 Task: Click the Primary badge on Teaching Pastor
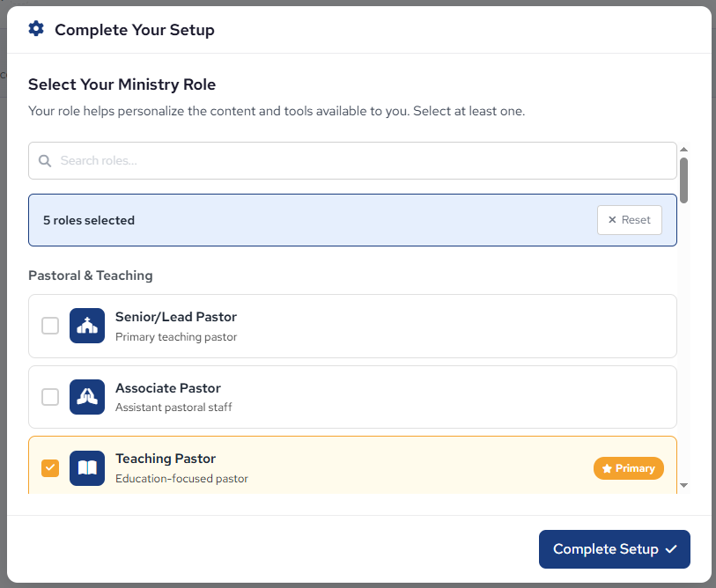pos(628,468)
